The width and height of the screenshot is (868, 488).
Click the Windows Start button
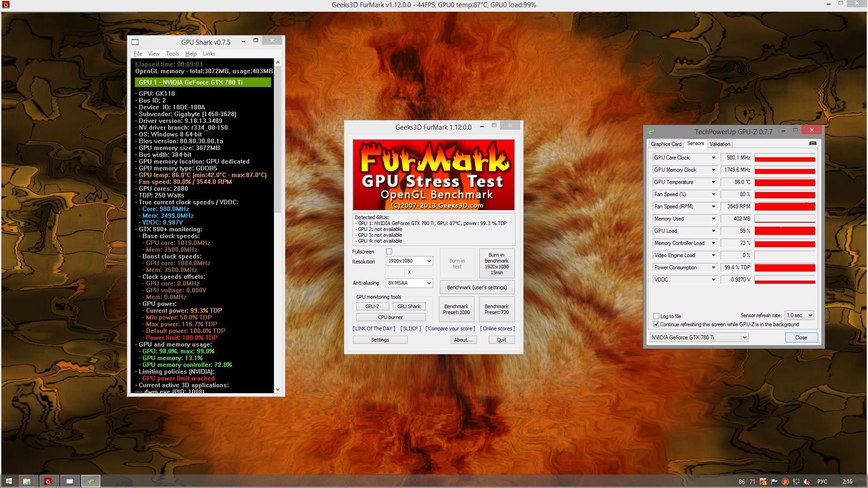(9, 481)
